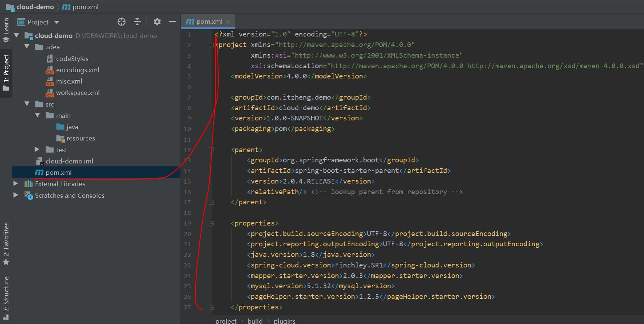The width and height of the screenshot is (644, 324).
Task: Select the resources folder
Action: point(81,138)
